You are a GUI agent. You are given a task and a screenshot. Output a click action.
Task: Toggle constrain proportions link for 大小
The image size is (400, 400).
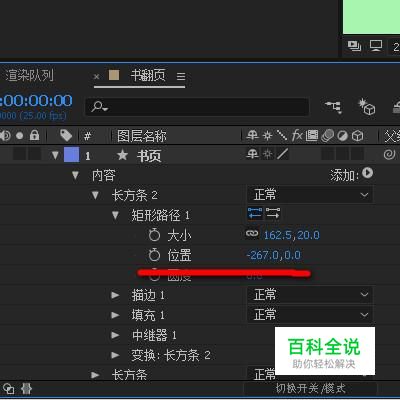[x=252, y=234]
